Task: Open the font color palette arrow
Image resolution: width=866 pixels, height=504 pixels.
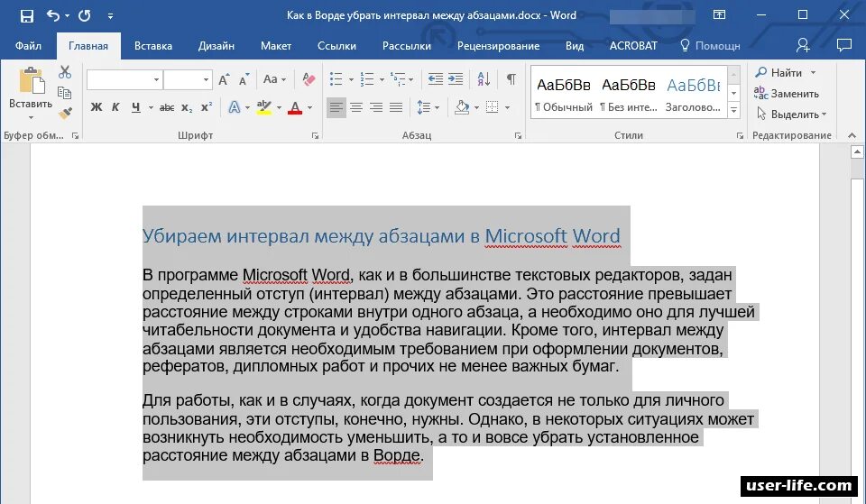Action: (309, 107)
